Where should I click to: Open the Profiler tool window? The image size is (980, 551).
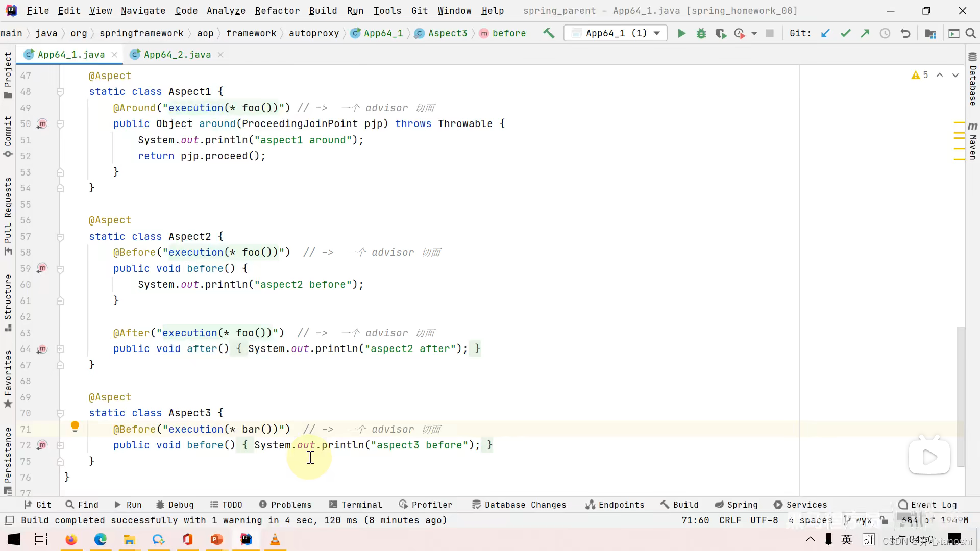pyautogui.click(x=425, y=505)
